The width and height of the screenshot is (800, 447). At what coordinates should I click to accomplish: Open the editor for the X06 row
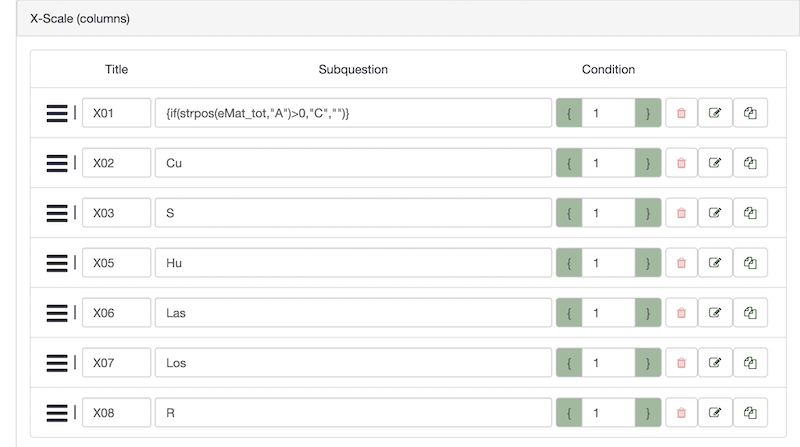715,313
